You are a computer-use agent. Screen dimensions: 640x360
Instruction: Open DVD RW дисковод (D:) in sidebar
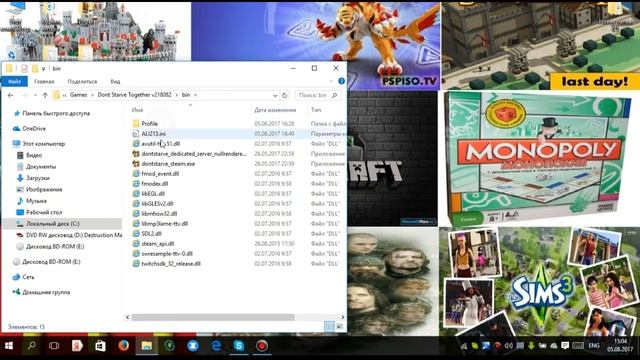[x=74, y=235]
